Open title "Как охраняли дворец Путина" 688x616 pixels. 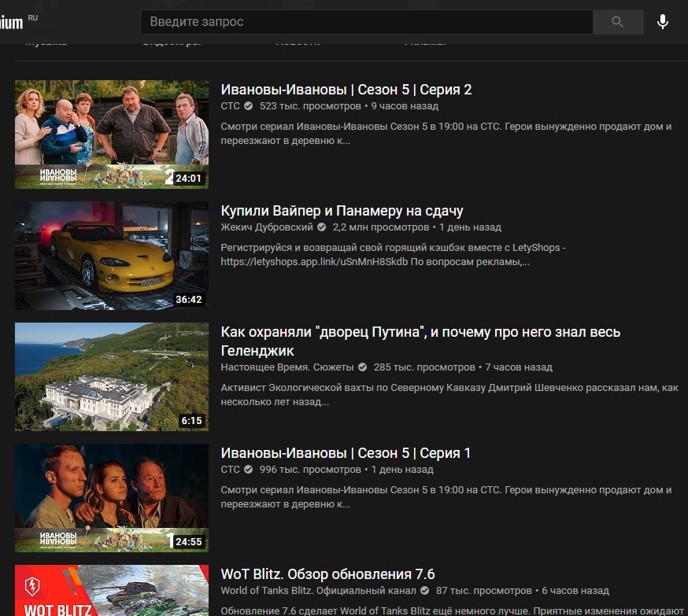click(420, 341)
